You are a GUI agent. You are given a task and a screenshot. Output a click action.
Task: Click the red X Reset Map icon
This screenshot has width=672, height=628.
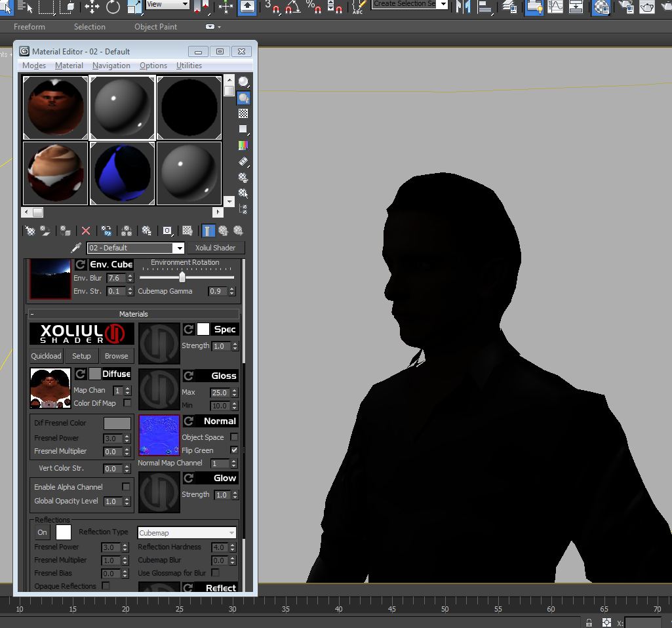86,231
